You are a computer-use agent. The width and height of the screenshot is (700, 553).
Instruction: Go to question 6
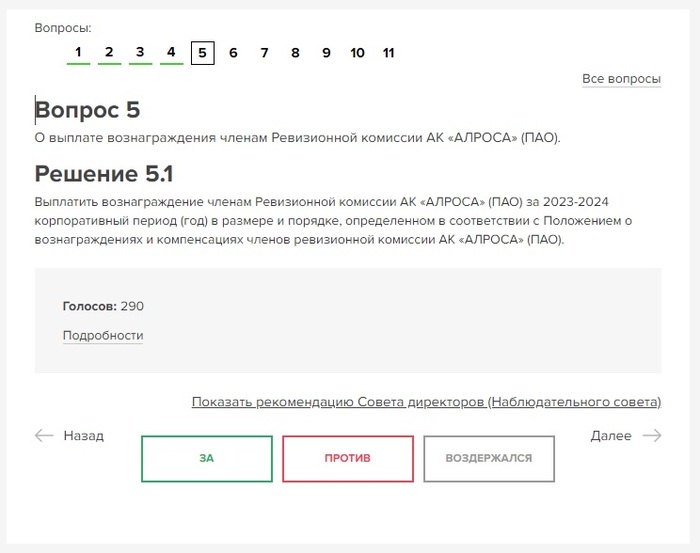[233, 53]
